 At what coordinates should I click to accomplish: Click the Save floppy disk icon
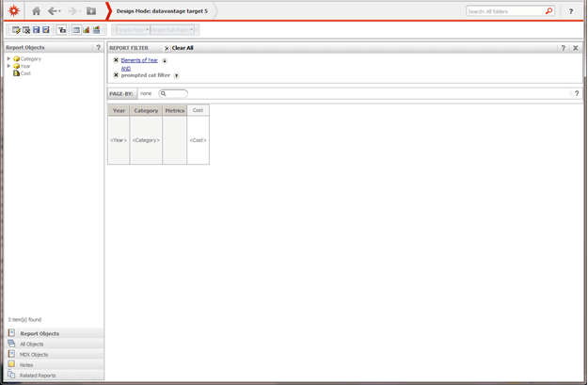36,29
